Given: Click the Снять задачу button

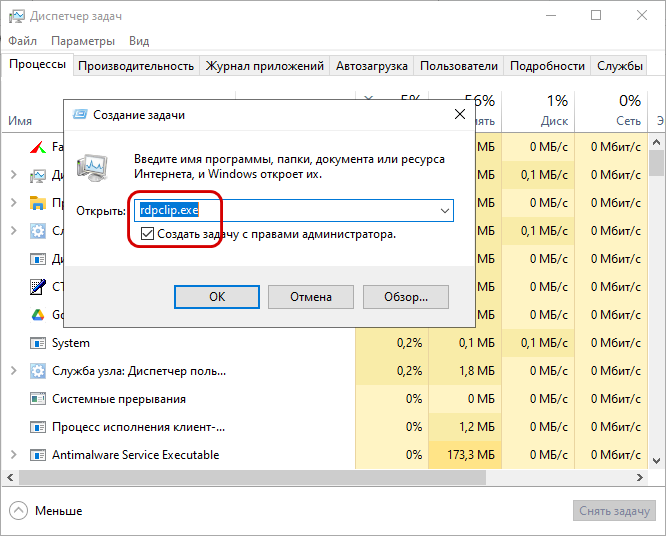Looking at the screenshot, I should pyautogui.click(x=614, y=511).
